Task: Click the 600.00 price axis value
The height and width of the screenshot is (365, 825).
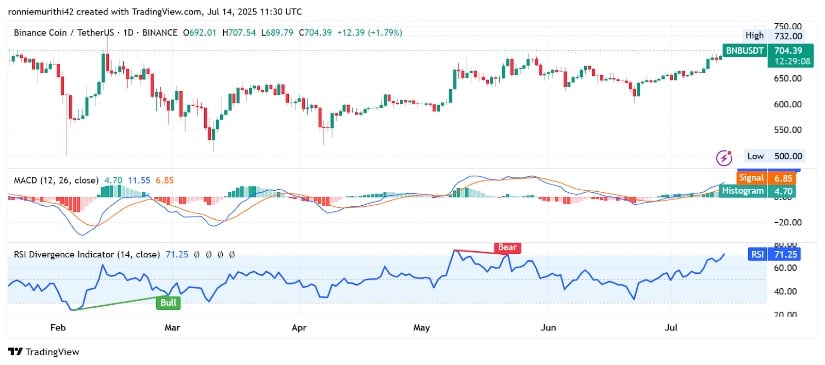Action: pos(788,104)
